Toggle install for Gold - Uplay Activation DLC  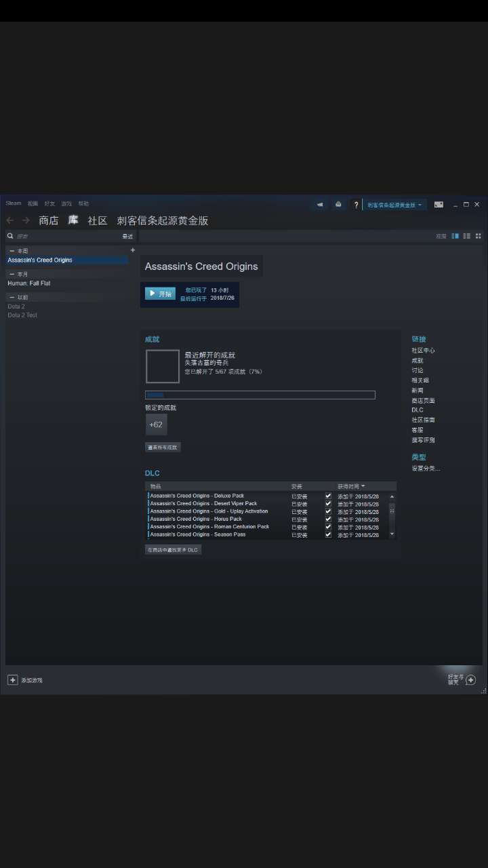coord(328,511)
